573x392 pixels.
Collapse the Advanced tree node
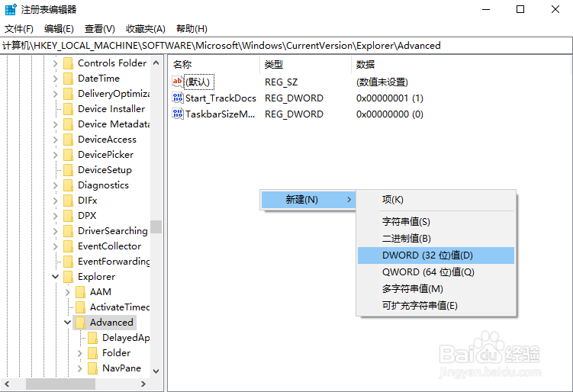pyautogui.click(x=68, y=323)
